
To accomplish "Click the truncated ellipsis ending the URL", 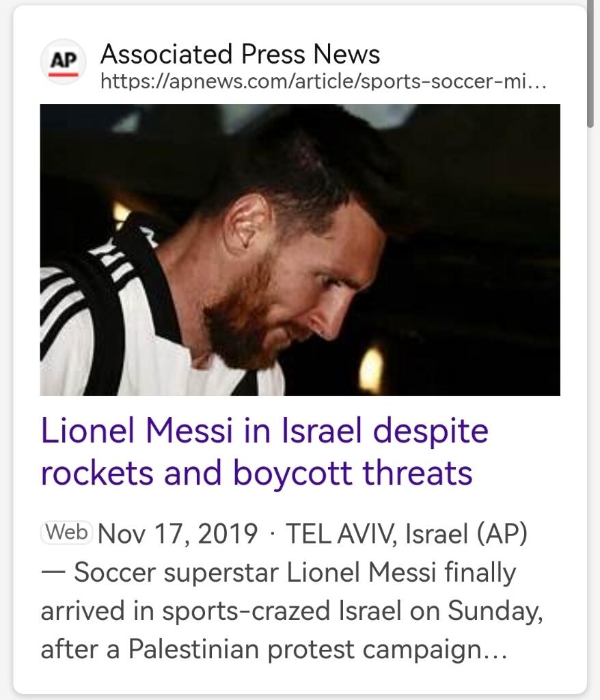I will click(538, 83).
